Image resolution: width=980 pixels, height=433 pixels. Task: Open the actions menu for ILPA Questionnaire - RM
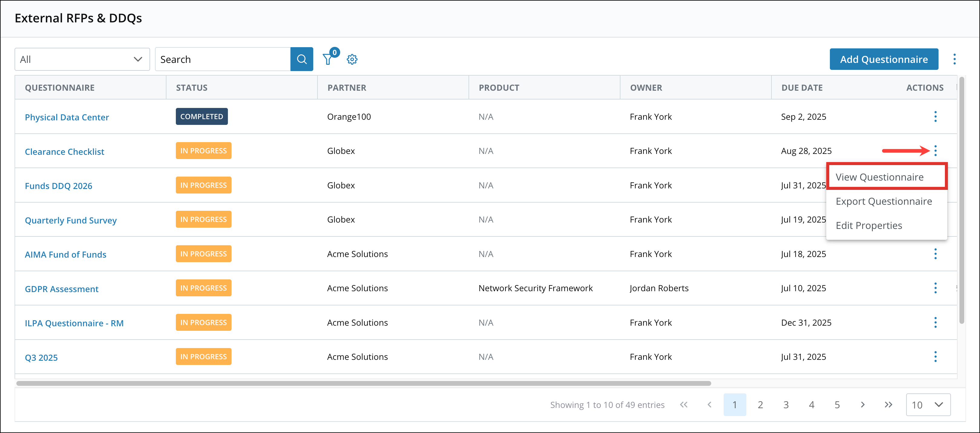coord(936,322)
